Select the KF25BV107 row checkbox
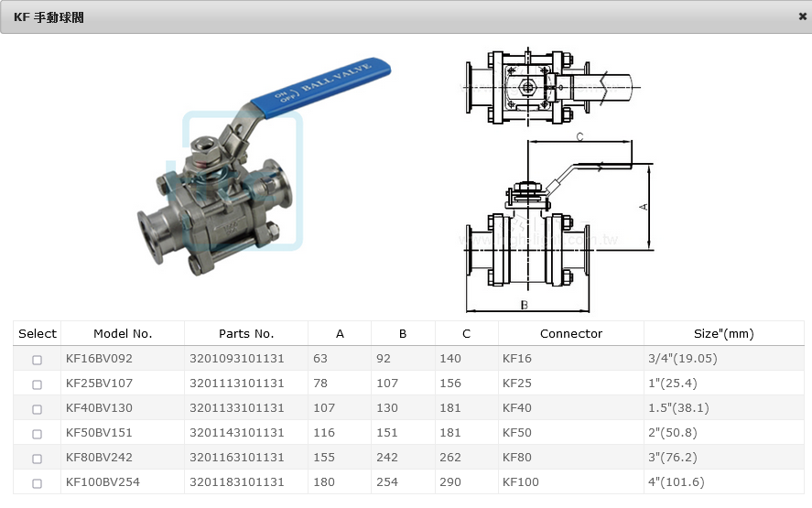Viewport: 812px width, 508px height. [x=38, y=384]
